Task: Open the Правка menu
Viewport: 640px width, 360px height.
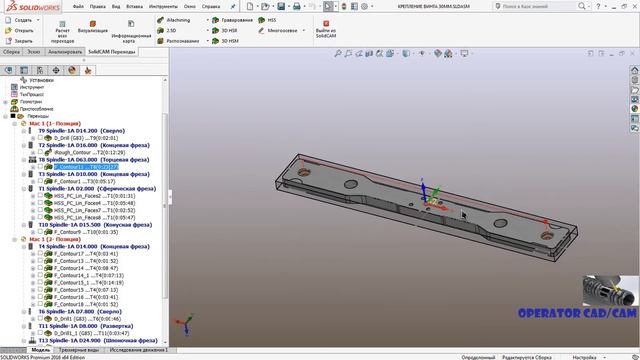Action: tap(98, 7)
